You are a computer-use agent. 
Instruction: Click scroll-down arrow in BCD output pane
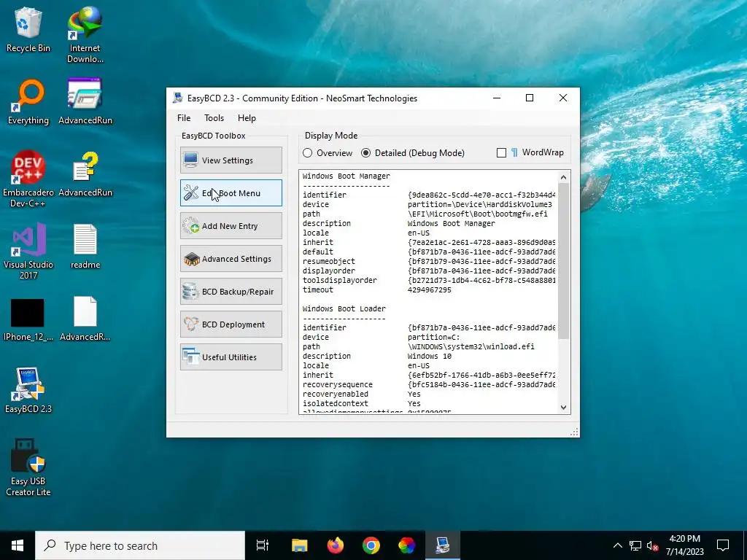point(564,407)
